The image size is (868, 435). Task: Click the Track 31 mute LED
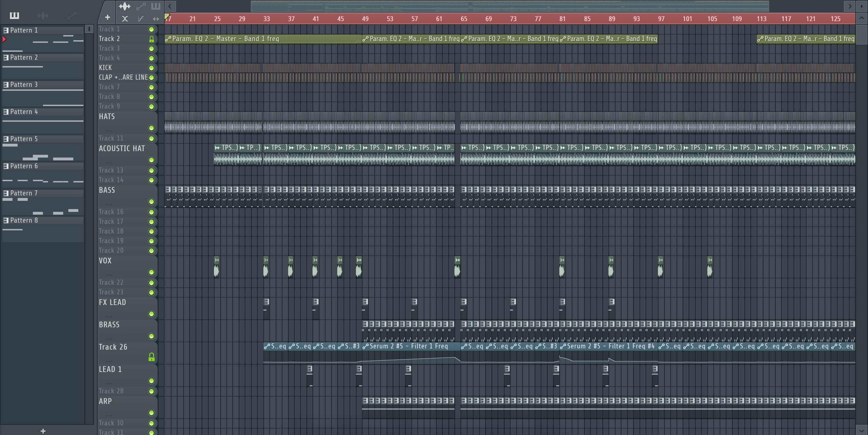click(x=152, y=432)
